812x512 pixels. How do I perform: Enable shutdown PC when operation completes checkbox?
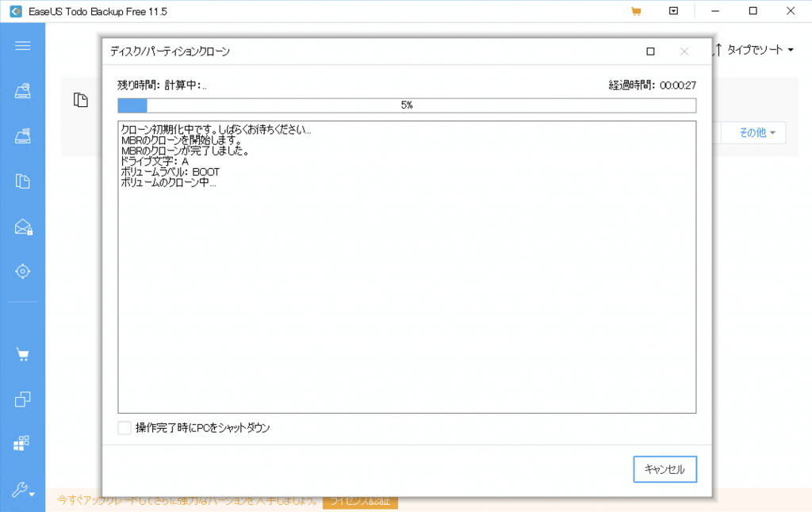pyautogui.click(x=124, y=428)
